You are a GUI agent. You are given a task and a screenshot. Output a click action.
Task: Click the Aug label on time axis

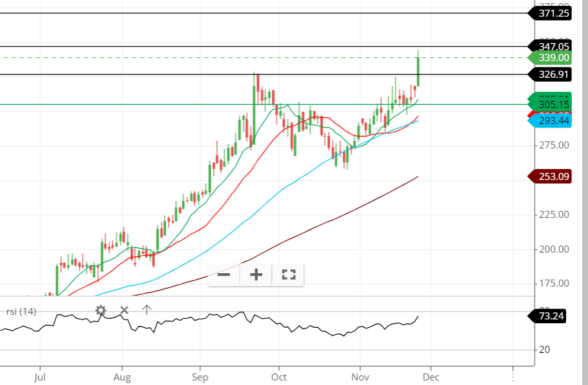click(x=122, y=377)
